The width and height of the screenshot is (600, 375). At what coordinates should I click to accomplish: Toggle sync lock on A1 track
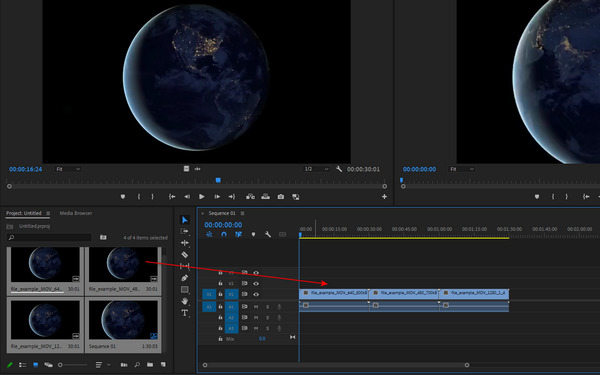click(244, 307)
